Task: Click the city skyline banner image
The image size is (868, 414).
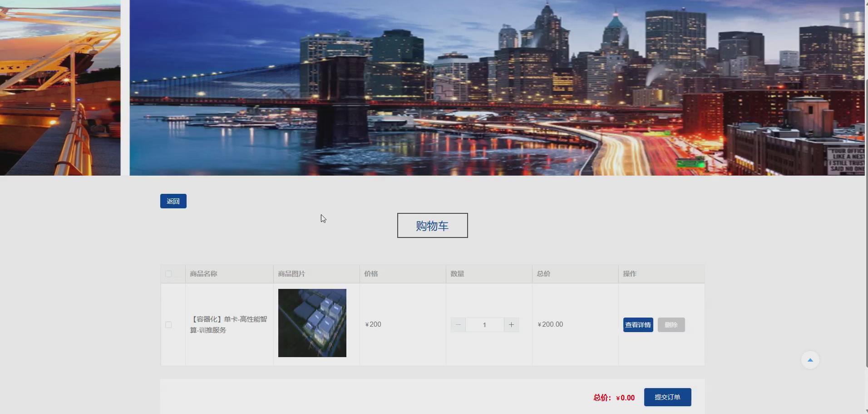Action: (x=497, y=88)
